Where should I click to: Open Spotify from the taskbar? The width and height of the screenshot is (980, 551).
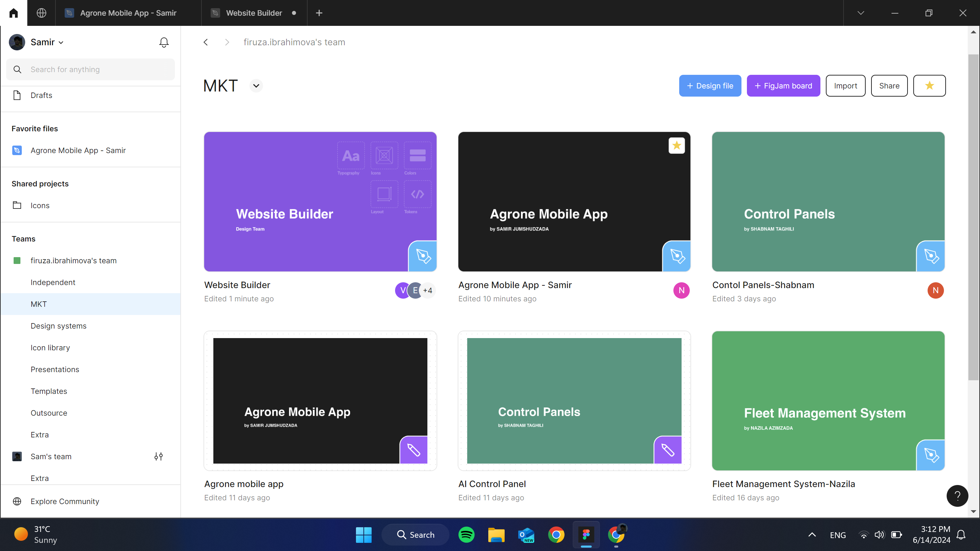click(x=467, y=535)
